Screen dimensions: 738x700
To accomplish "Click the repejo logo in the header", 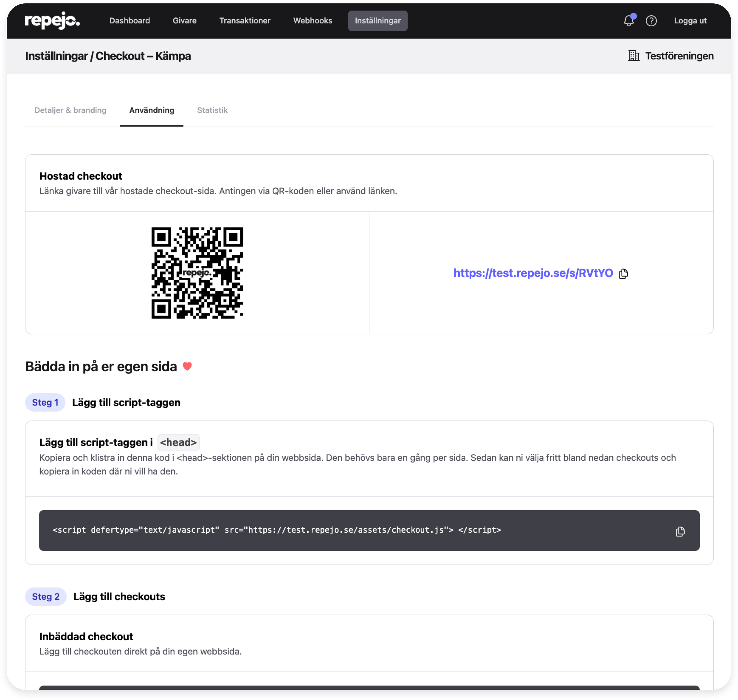I will pos(52,20).
